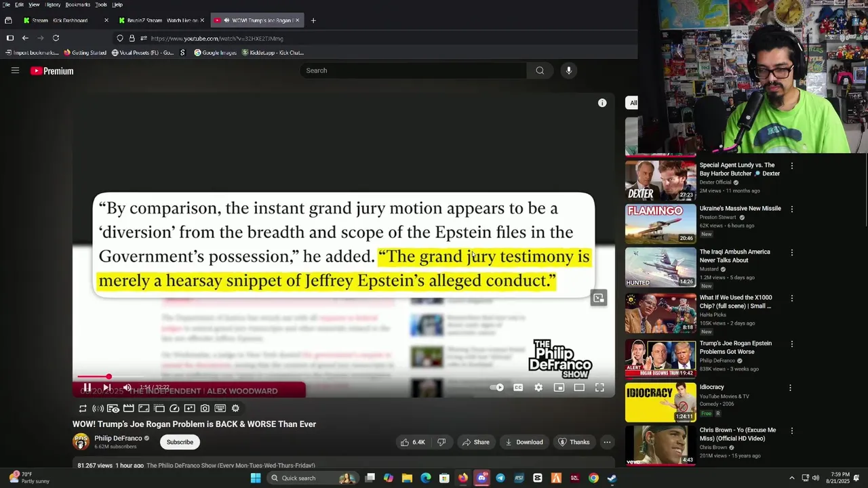This screenshot has height=488, width=868.
Task: Dislike the video
Action: pos(441,442)
